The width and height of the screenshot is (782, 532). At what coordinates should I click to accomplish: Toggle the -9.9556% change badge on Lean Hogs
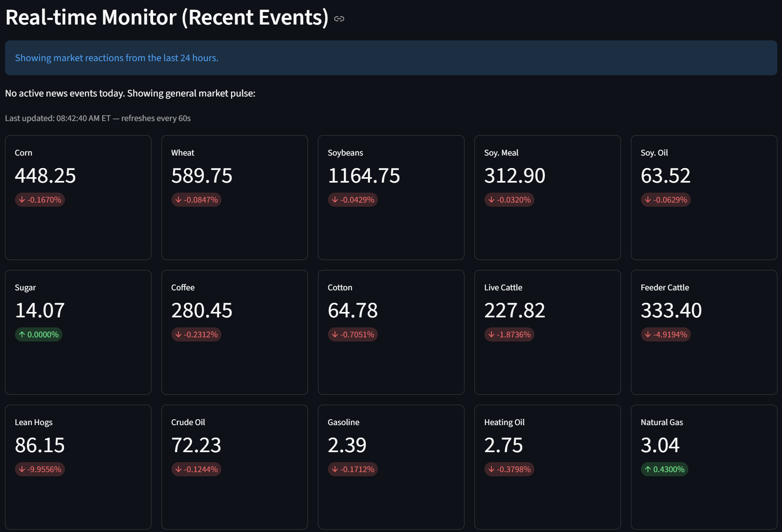pyautogui.click(x=40, y=469)
